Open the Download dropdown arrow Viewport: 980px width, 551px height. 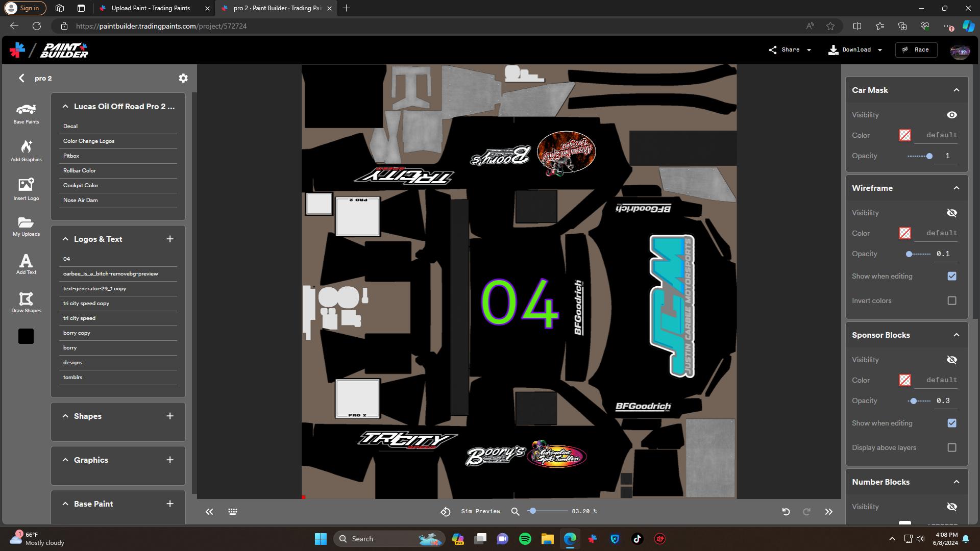[879, 49]
